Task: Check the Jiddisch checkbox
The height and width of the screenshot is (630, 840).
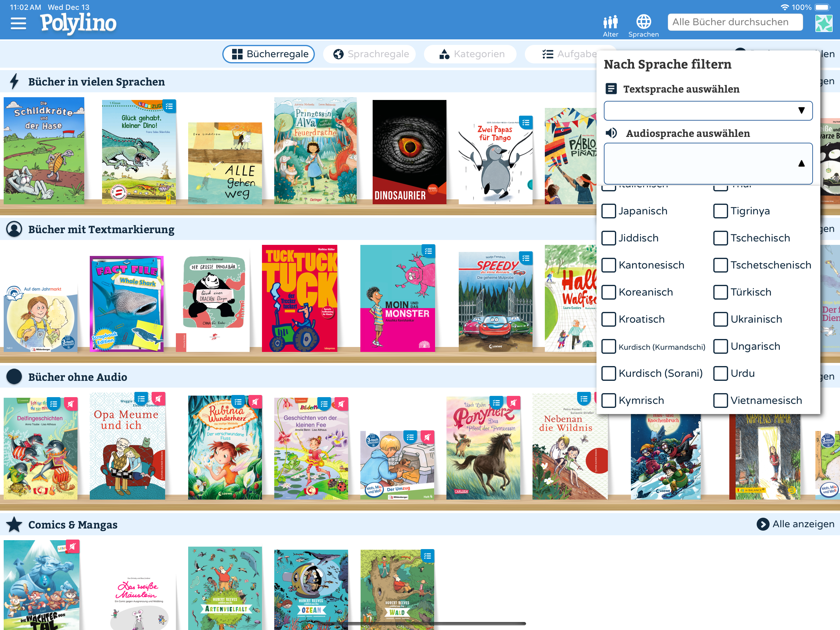Action: tap(609, 238)
